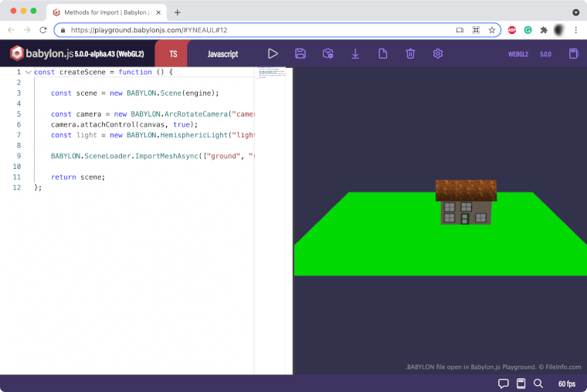Collapse the createScene function on line 1
Viewport: 587px width, 392px height.
tap(28, 72)
